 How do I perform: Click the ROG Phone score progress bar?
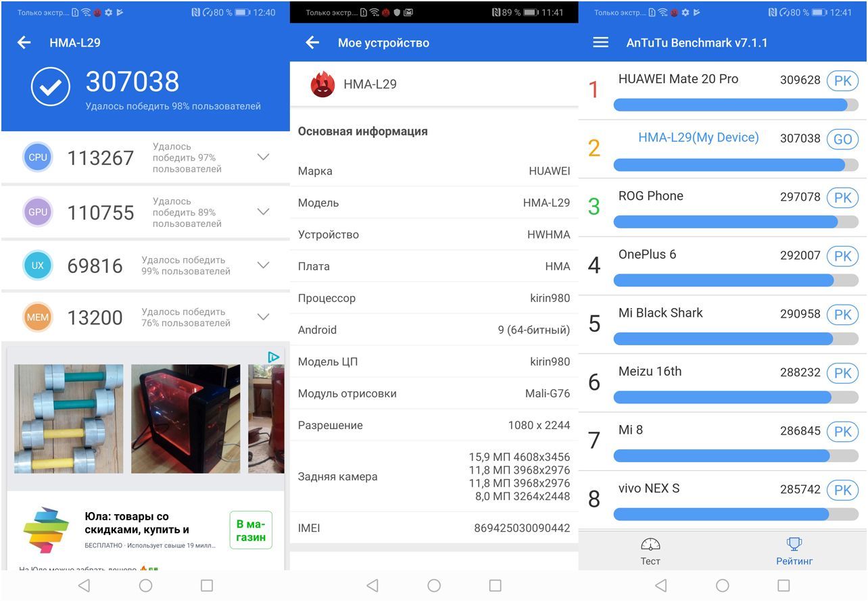(x=735, y=222)
